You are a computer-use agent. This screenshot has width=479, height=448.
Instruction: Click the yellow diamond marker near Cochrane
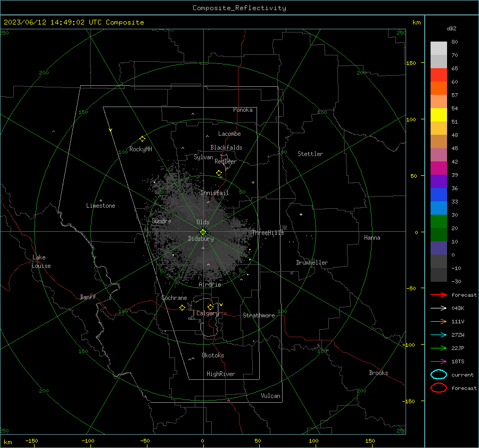(x=183, y=307)
